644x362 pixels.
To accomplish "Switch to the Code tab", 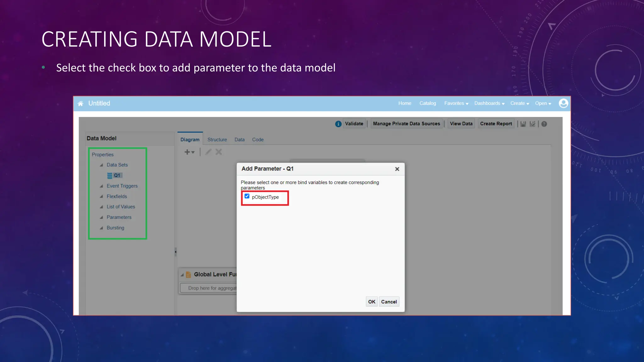I will click(x=258, y=140).
